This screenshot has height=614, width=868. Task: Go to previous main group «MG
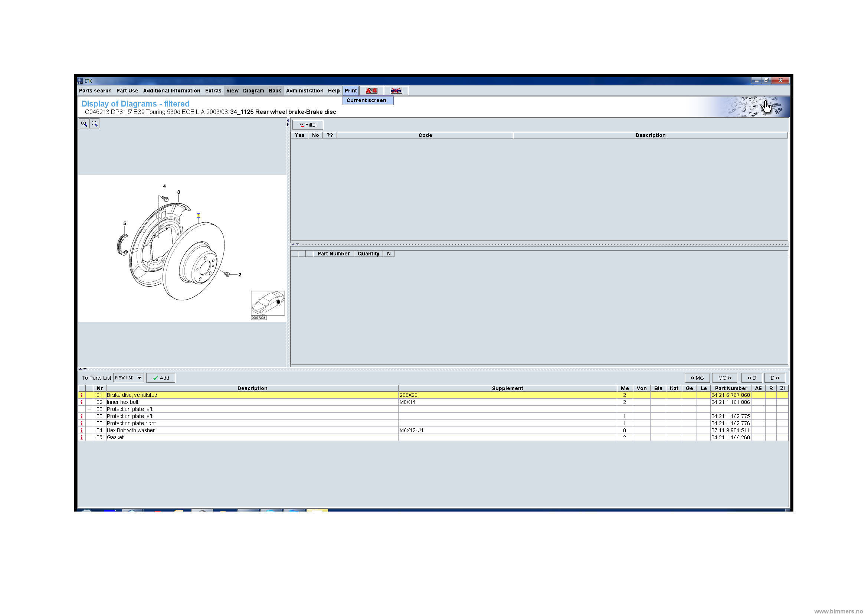click(x=697, y=378)
